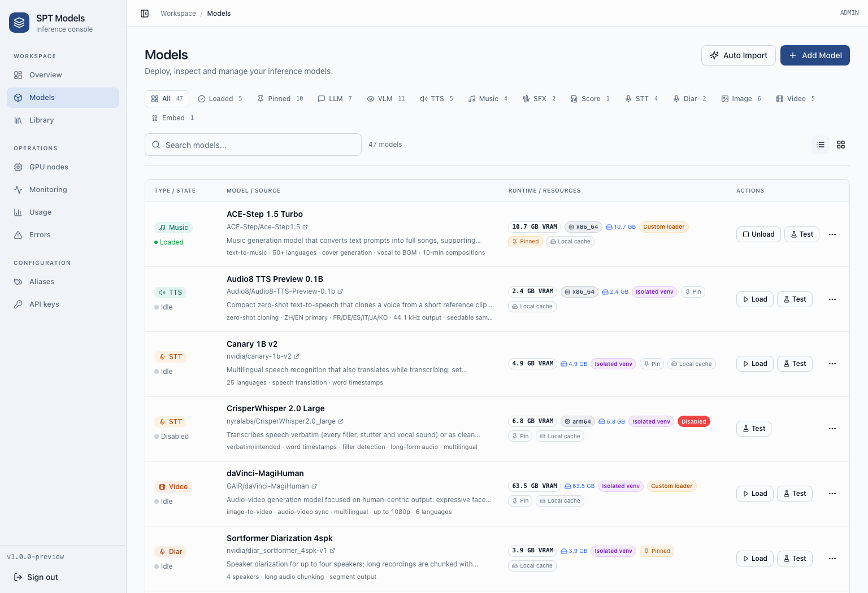This screenshot has height=593, width=868.
Task: Click Auto Import button
Action: tap(739, 55)
